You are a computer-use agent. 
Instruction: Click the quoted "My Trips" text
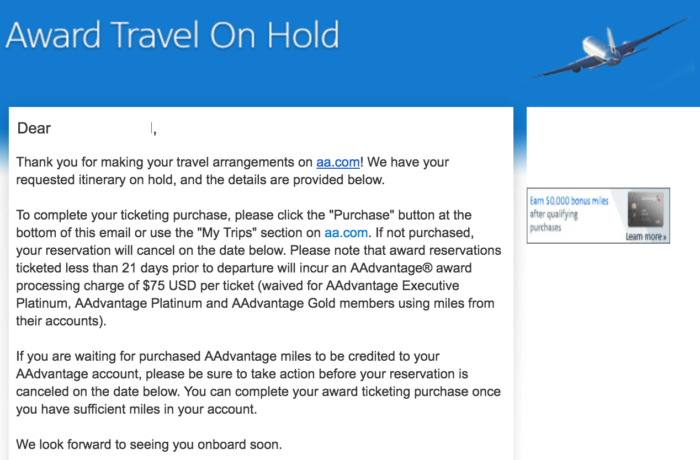click(x=226, y=233)
